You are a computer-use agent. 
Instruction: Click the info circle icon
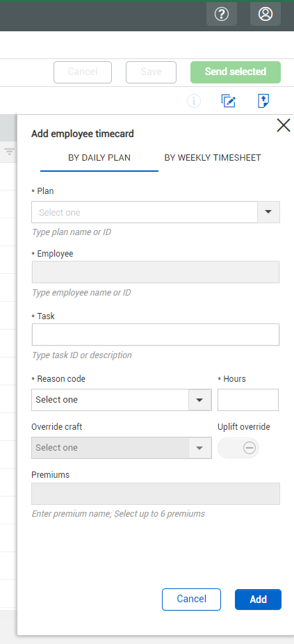pos(194,101)
